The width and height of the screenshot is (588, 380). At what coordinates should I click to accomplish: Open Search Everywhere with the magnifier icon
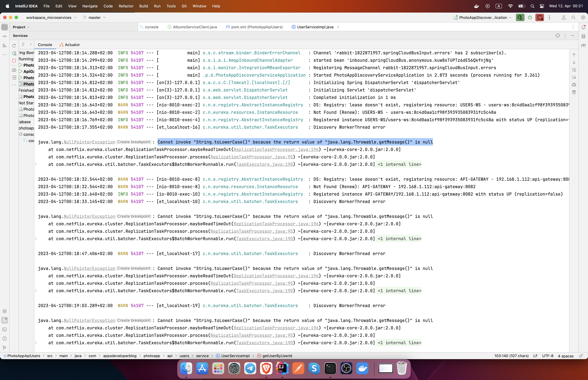(x=573, y=18)
